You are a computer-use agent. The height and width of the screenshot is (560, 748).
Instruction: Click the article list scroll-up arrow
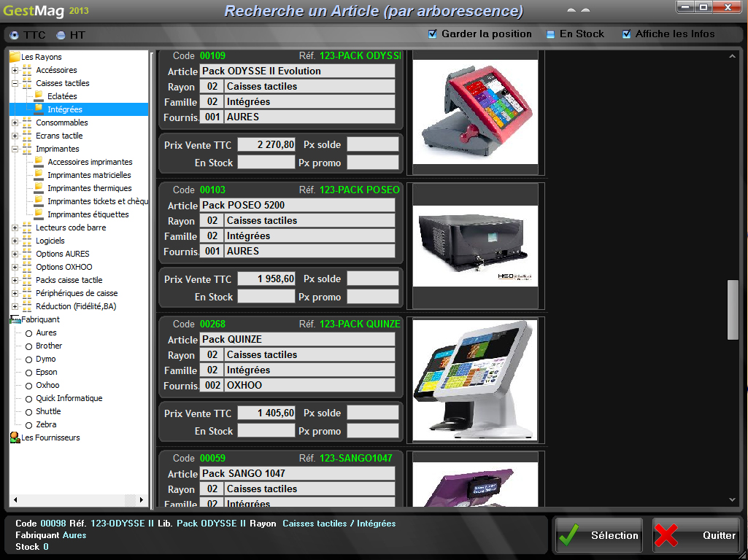tap(732, 56)
